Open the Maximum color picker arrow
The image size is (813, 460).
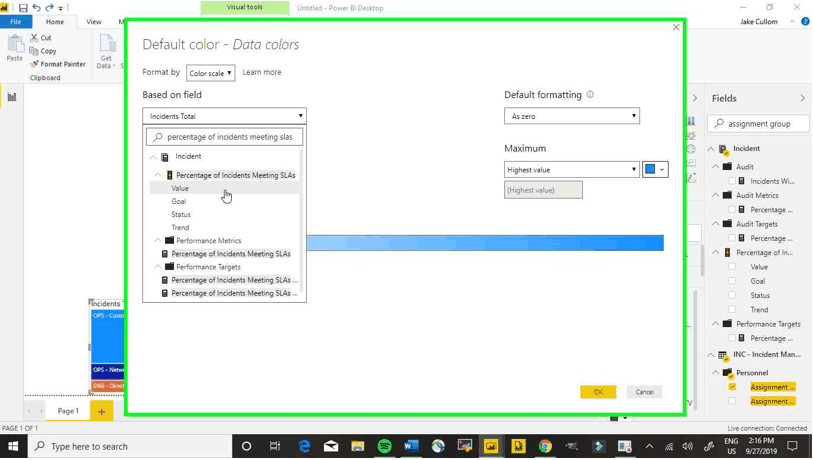(662, 170)
